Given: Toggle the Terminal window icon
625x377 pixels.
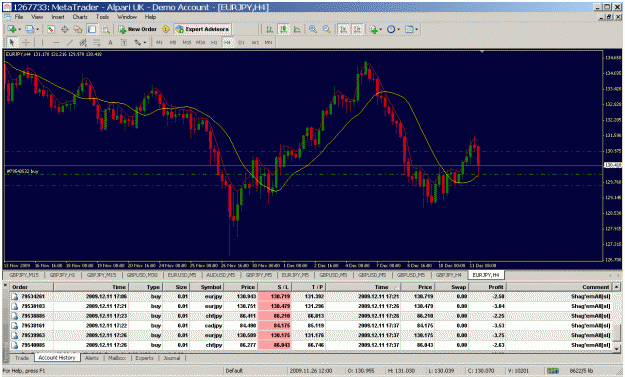Looking at the screenshot, I should pos(92,29).
